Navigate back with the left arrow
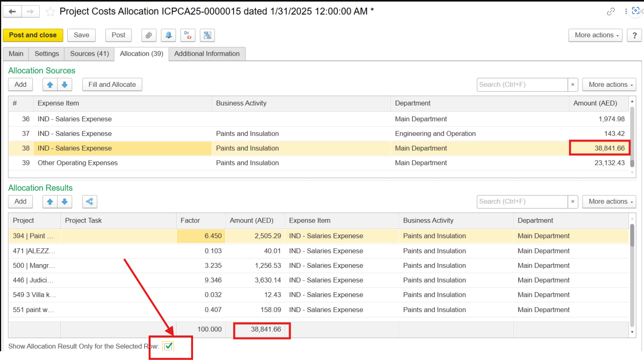This screenshot has width=644, height=360. point(12,12)
